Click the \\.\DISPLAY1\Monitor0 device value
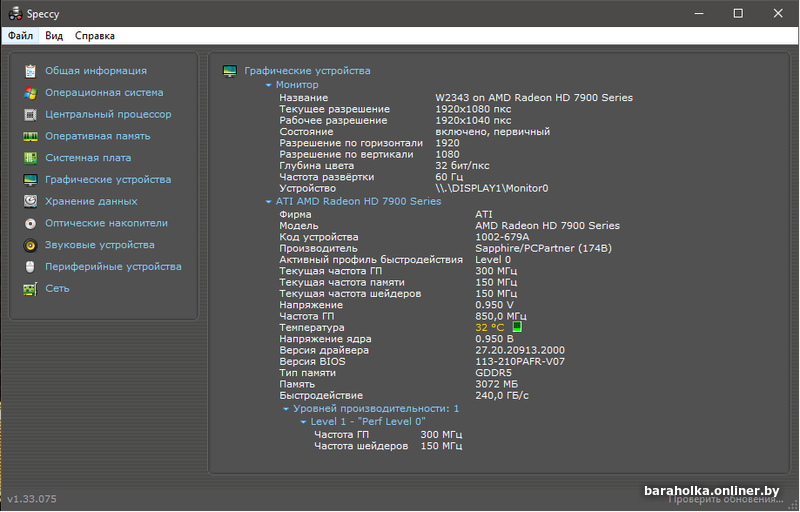Image resolution: width=800 pixels, height=512 pixels. click(491, 188)
